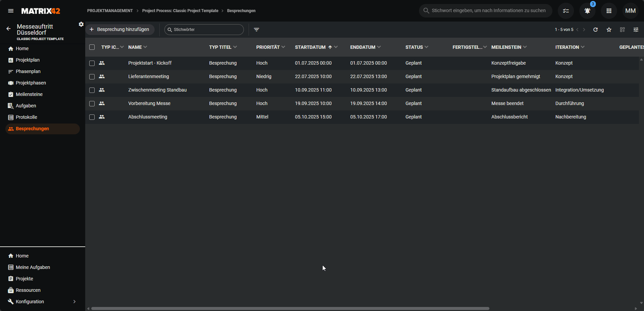The height and width of the screenshot is (311, 644).
Task: Check the Lieferantenmeeting row checkbox
Action: [x=92, y=77]
